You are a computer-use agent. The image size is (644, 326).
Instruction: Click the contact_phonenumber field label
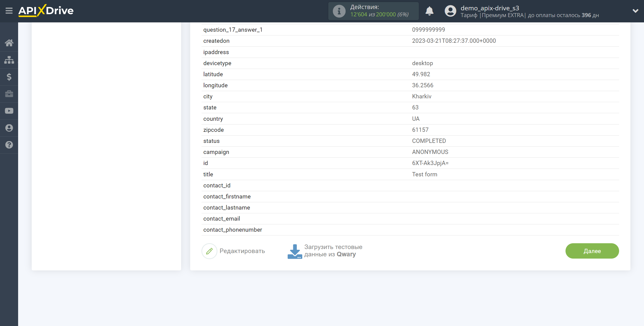pos(233,230)
